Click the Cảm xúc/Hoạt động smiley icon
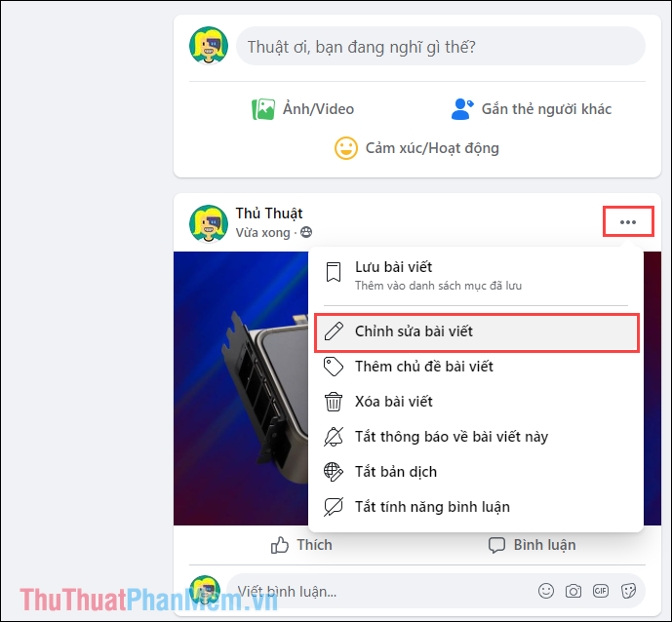The height and width of the screenshot is (622, 672). 346,148
